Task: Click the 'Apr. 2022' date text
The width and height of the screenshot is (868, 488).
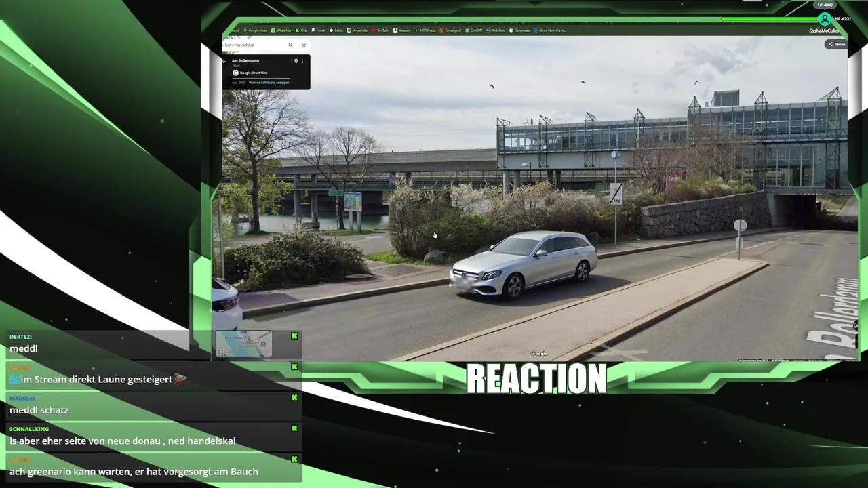Action: point(239,83)
